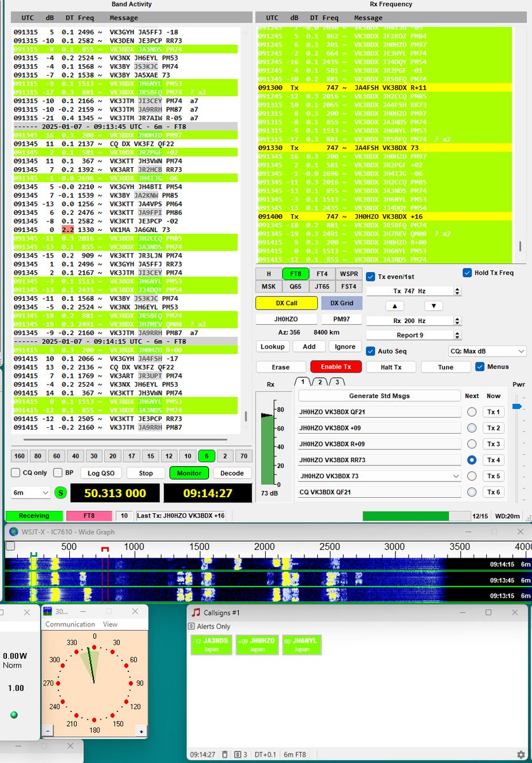Click the music note icon of Callsigns #1

196,612
